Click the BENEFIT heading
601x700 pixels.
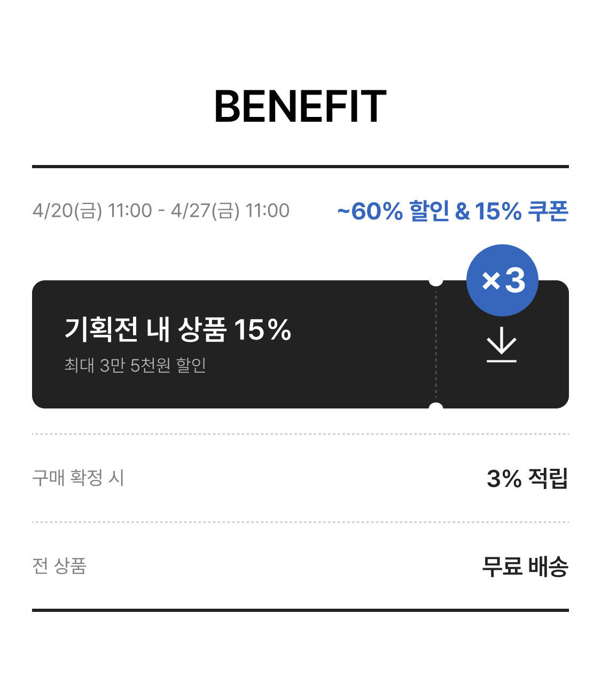pyautogui.click(x=300, y=107)
